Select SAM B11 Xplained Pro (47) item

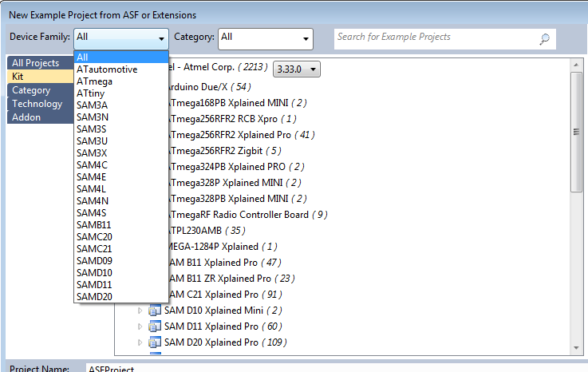(x=225, y=263)
